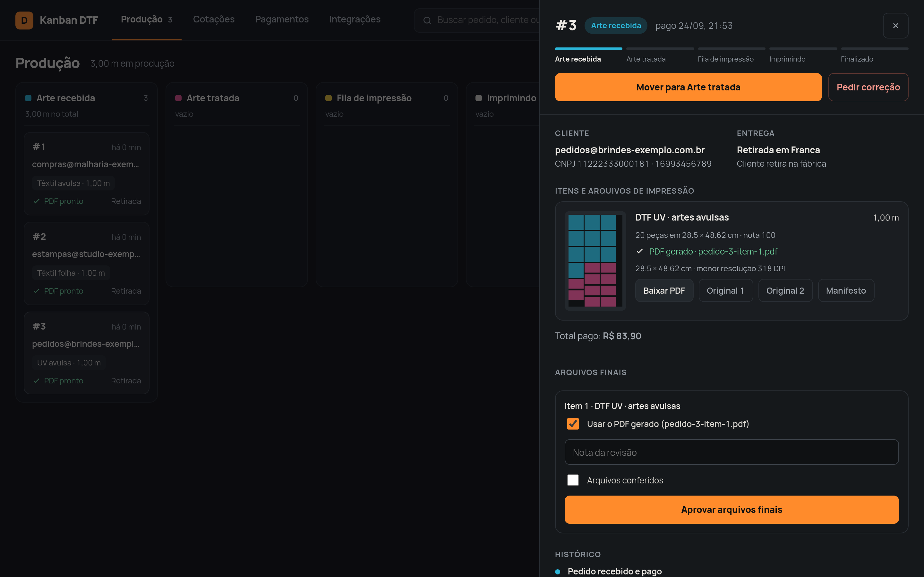The width and height of the screenshot is (924, 577).
Task: Select the Arte tratada progress step
Action: [660, 55]
